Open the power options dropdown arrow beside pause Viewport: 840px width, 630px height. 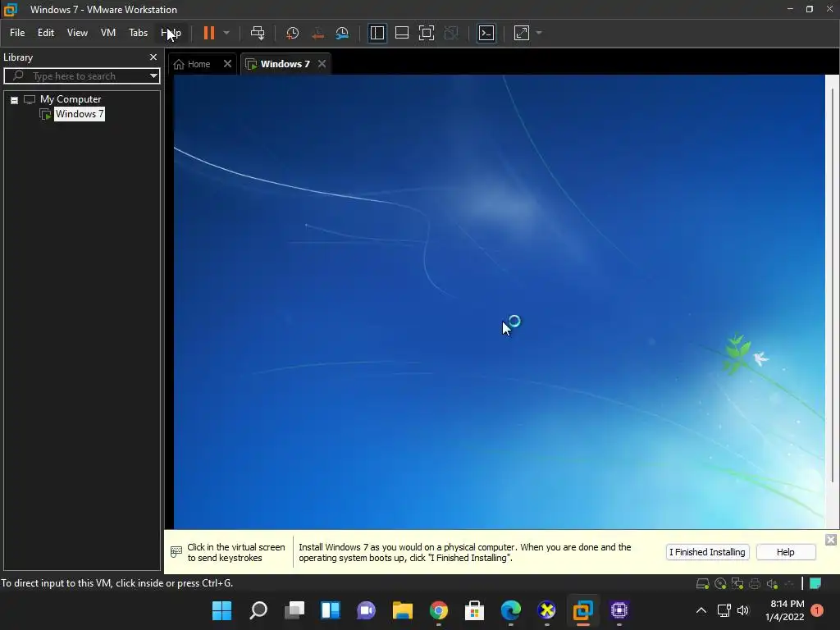[226, 33]
